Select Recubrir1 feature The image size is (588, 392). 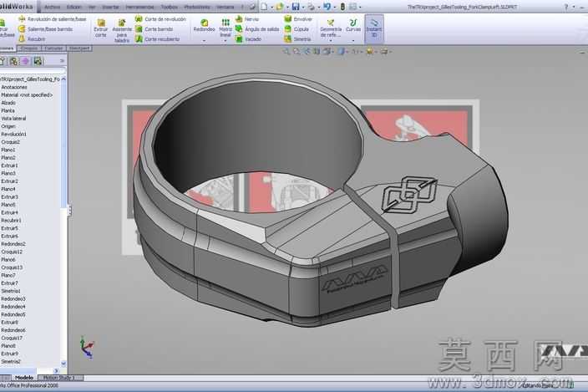(11, 221)
